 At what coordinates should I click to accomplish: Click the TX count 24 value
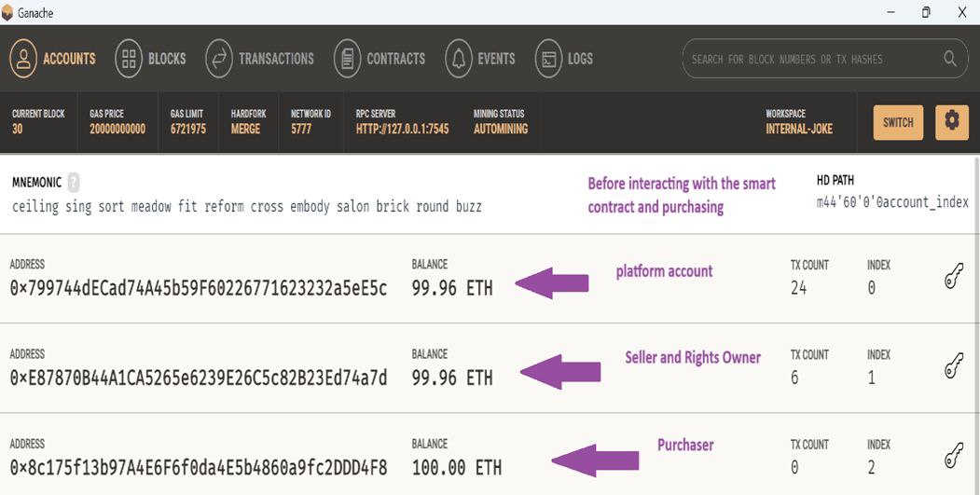pos(799,288)
